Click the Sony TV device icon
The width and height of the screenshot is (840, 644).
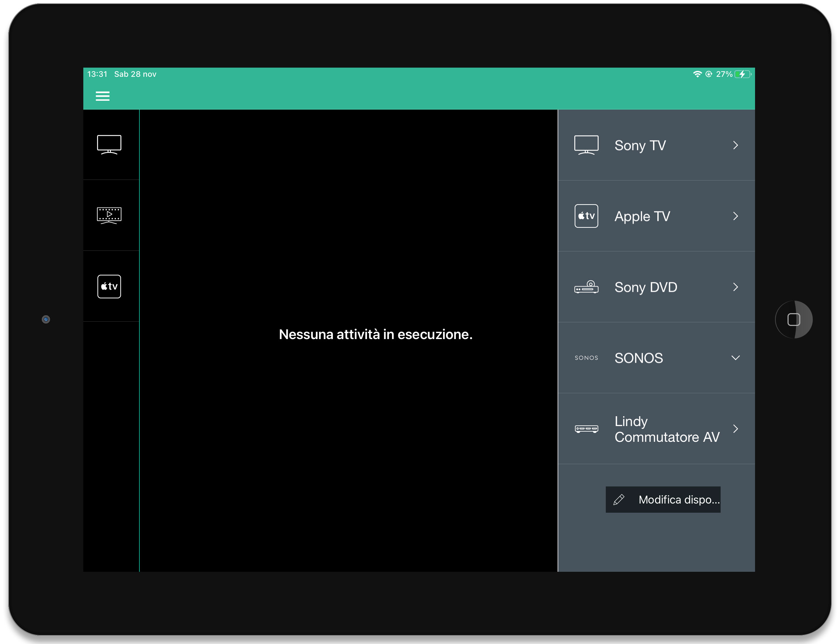tap(586, 145)
